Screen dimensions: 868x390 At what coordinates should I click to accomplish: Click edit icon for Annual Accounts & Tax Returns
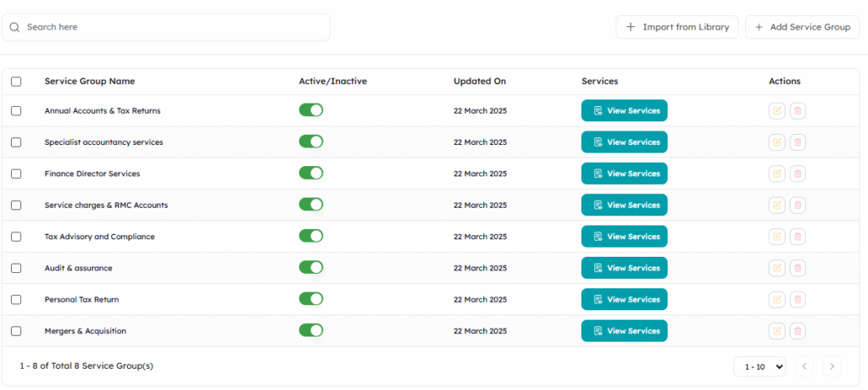pos(776,111)
